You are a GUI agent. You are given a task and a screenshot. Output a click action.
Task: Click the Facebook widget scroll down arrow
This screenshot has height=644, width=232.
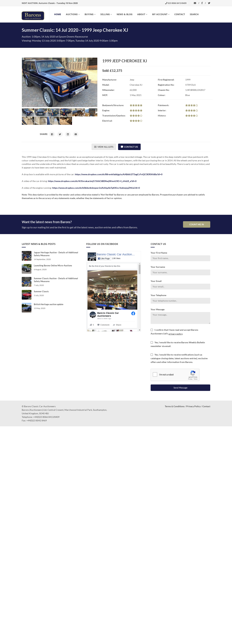click(139, 330)
